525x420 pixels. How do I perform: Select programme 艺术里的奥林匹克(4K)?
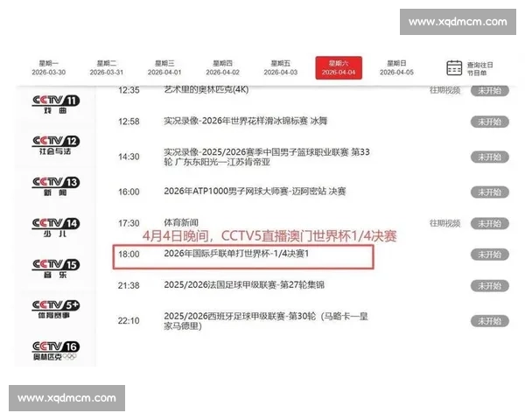pos(206,90)
